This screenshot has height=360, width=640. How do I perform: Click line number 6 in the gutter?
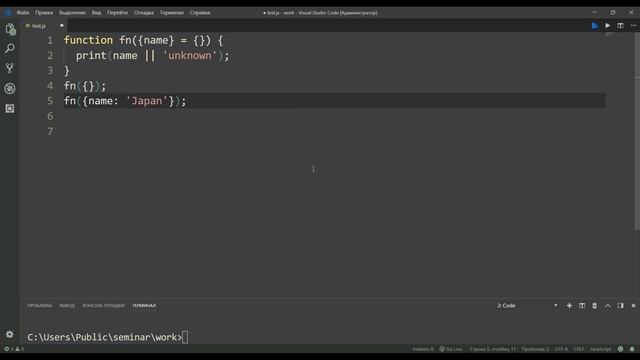(50, 116)
